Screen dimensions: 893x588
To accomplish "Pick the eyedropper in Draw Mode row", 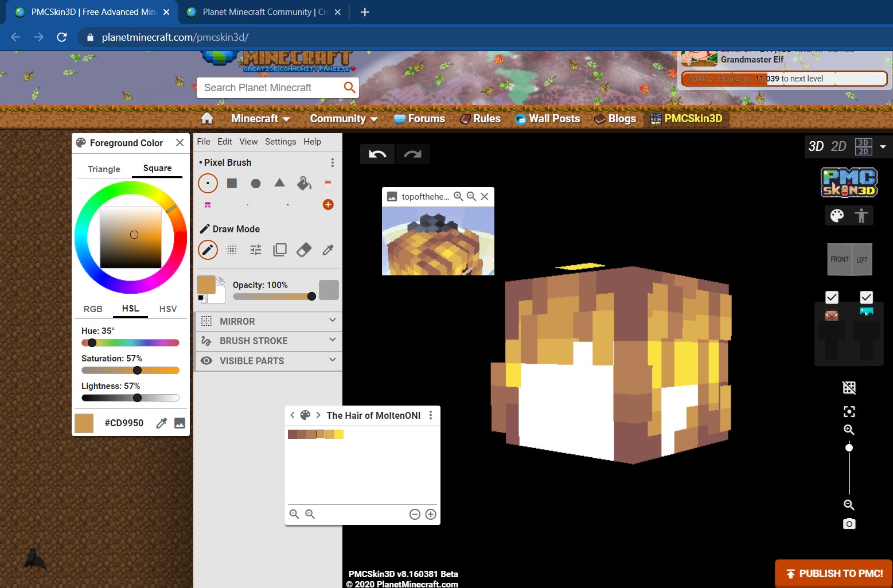I will coord(328,250).
